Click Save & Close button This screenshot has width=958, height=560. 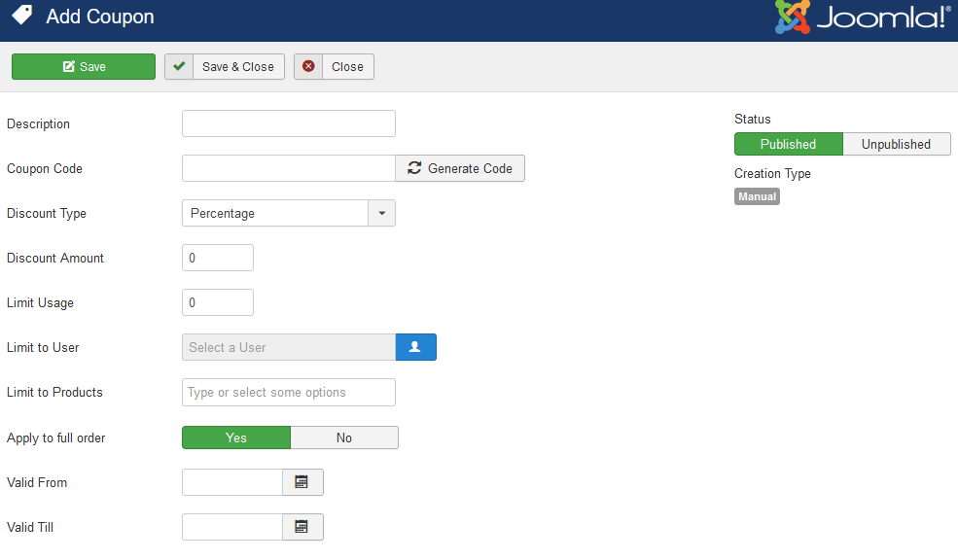(x=225, y=66)
